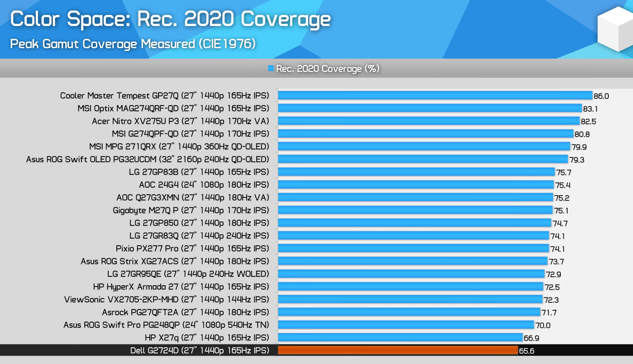
Task: Select the Pixio PX277 Pro label
Action: tap(192, 249)
